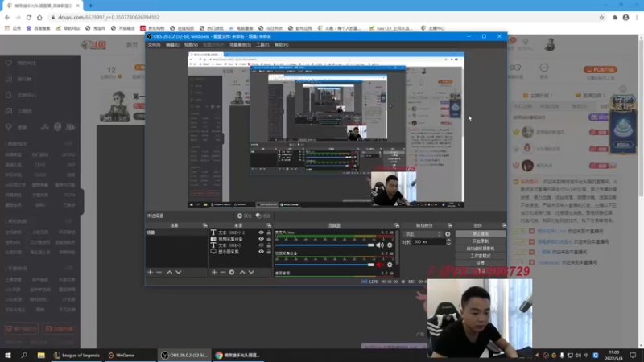
Task: Toggle the lock on the 视频采集设备 source
Action: click(269, 238)
